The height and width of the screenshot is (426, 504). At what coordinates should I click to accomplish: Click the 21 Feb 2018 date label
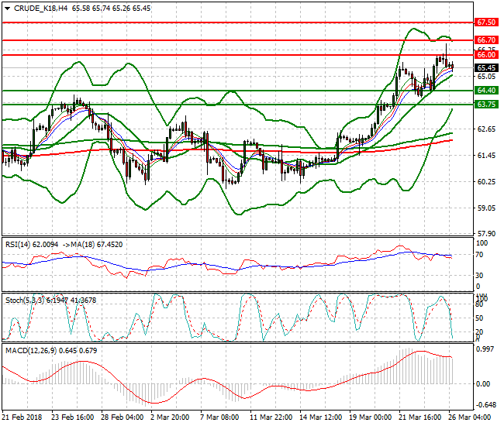(22, 417)
